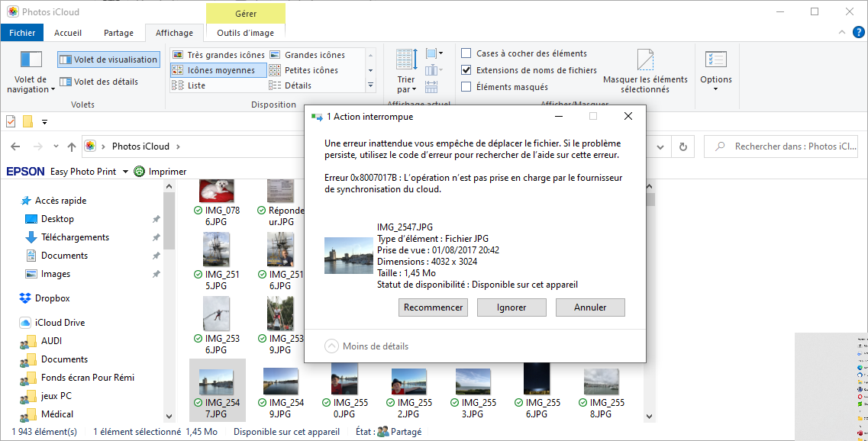Switch to Liste layout
The image size is (868, 441).
click(189, 85)
